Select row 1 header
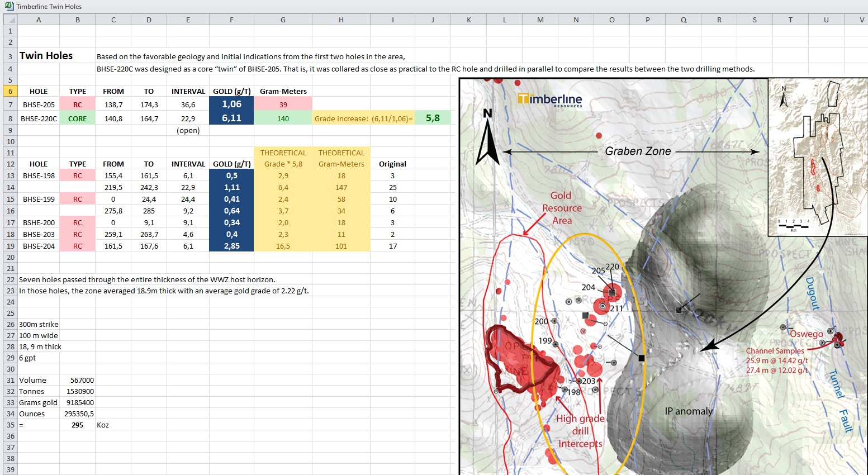Image resolution: width=868 pixels, height=475 pixels. click(x=10, y=31)
